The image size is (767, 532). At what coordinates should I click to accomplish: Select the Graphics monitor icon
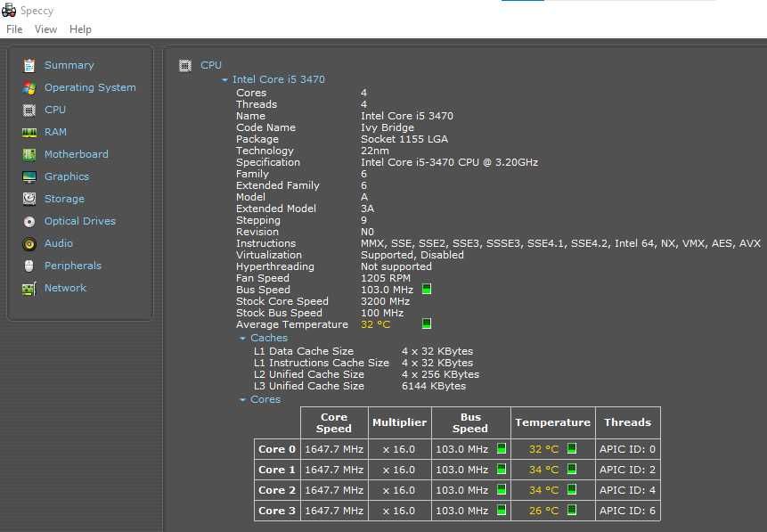coord(29,176)
